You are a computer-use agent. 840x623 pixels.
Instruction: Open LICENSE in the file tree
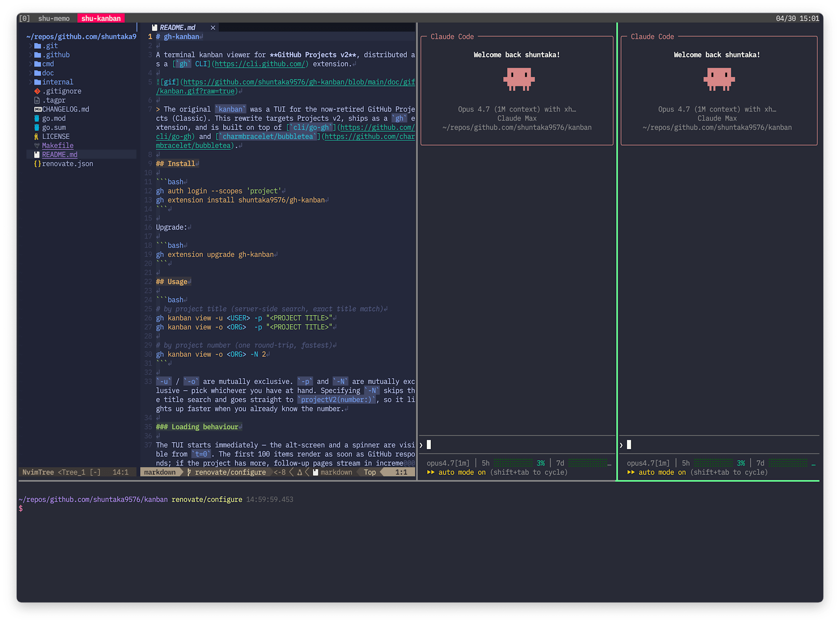(x=55, y=136)
